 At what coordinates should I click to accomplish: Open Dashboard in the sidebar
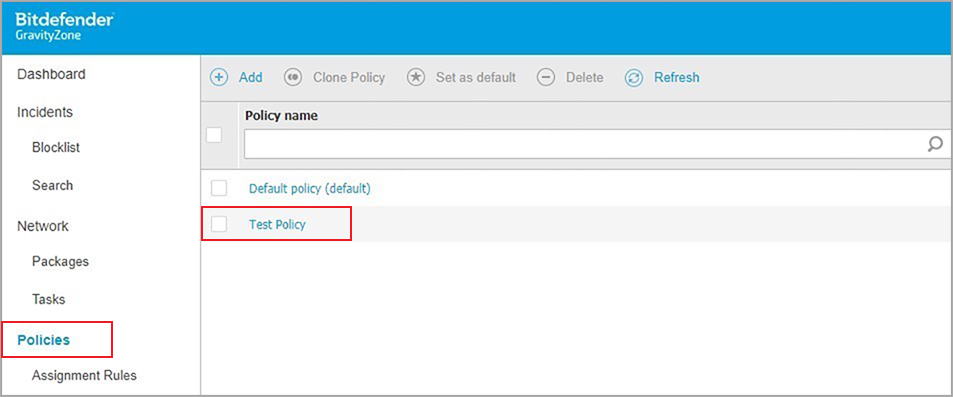(51, 74)
